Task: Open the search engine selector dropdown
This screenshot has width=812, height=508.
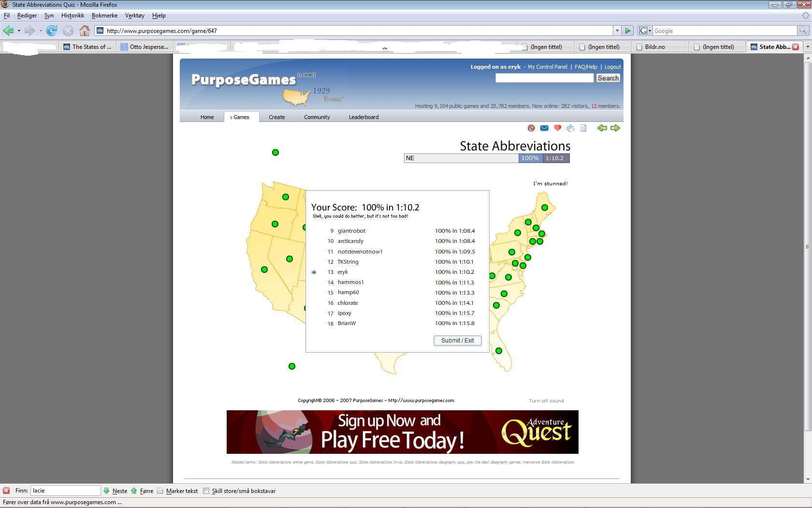Action: pos(650,31)
